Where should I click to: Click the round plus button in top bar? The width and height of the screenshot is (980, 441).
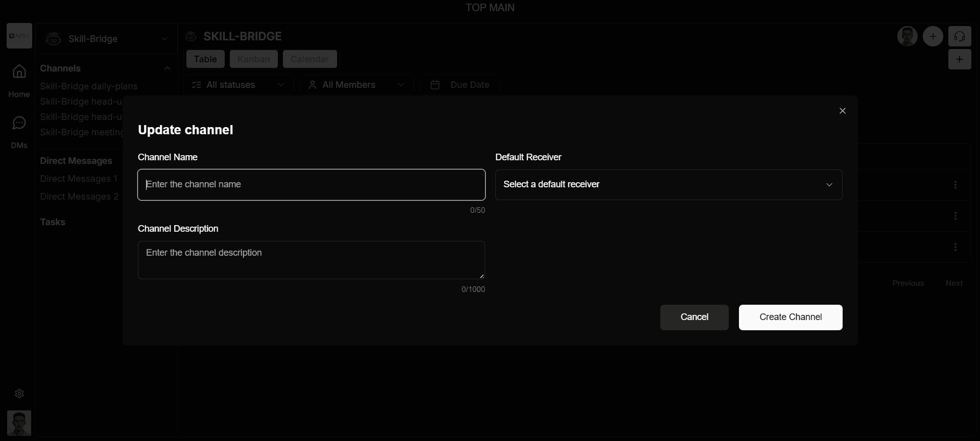tap(933, 37)
